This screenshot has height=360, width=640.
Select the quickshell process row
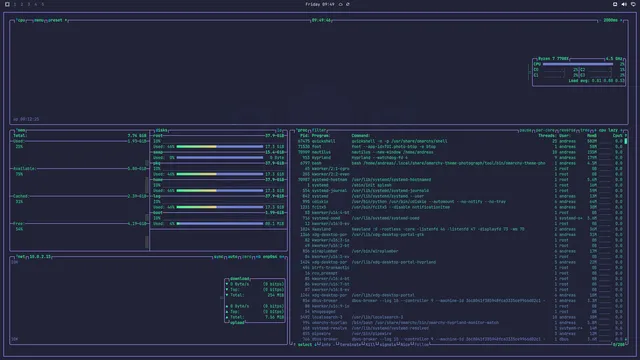point(459,141)
